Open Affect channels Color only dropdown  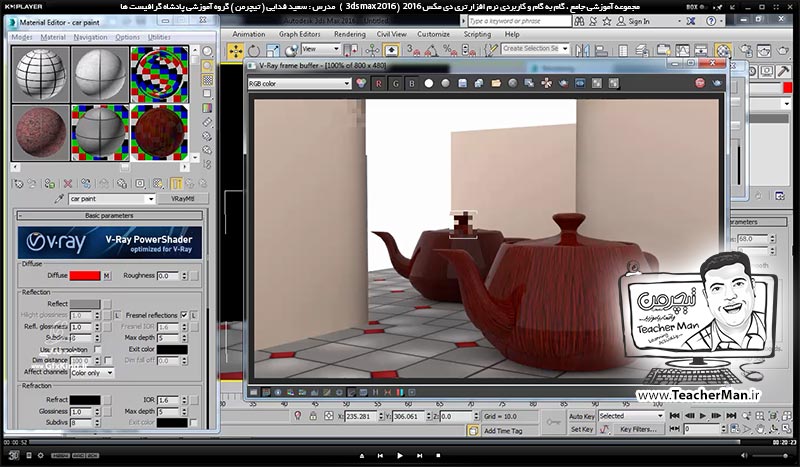pos(92,373)
